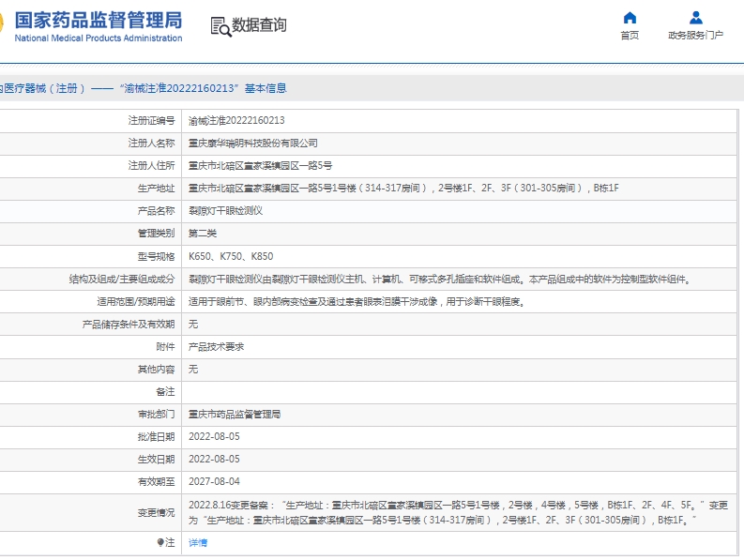Click the 医疗器械（注册） breadcrumb link

42,88
